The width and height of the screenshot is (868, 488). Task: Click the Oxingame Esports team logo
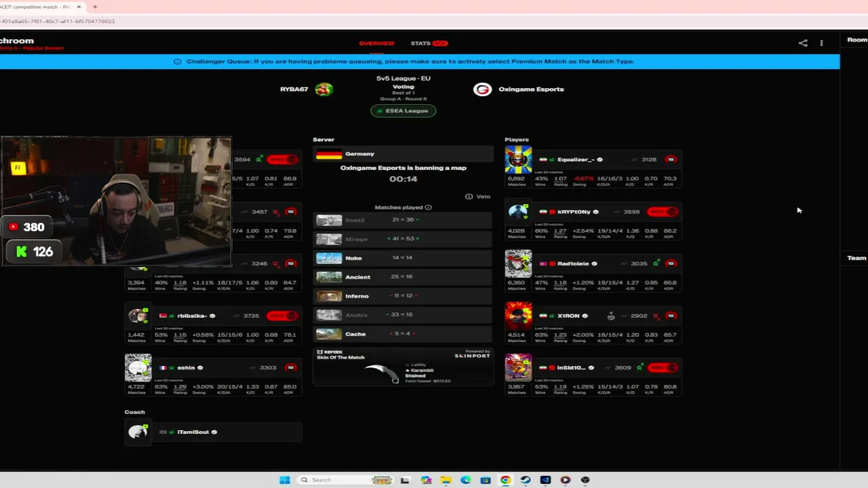482,89
